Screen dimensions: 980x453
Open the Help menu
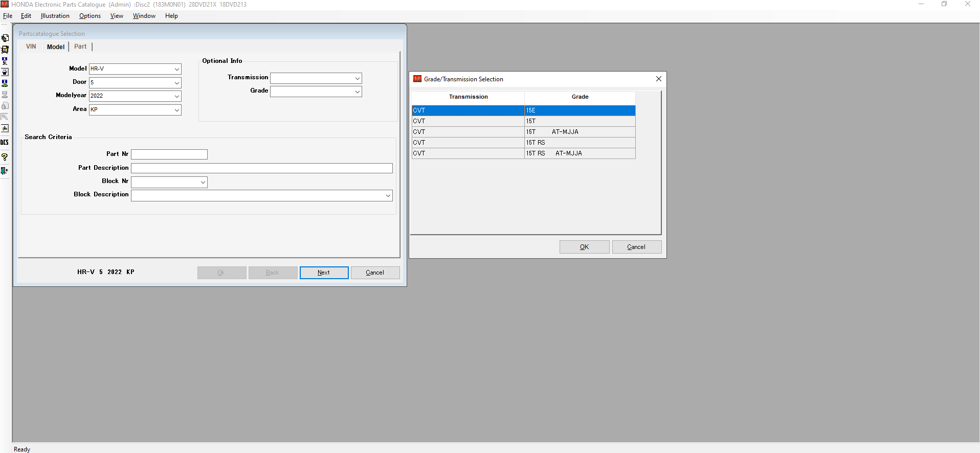point(171,16)
